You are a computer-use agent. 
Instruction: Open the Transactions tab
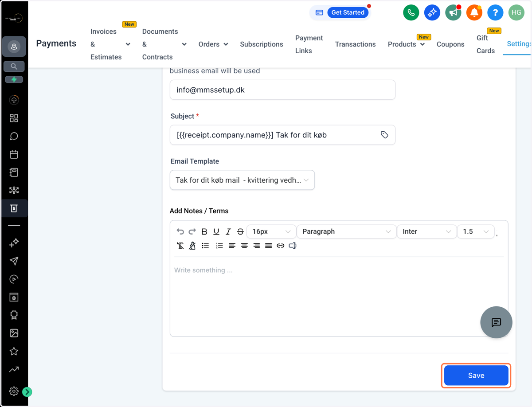355,44
